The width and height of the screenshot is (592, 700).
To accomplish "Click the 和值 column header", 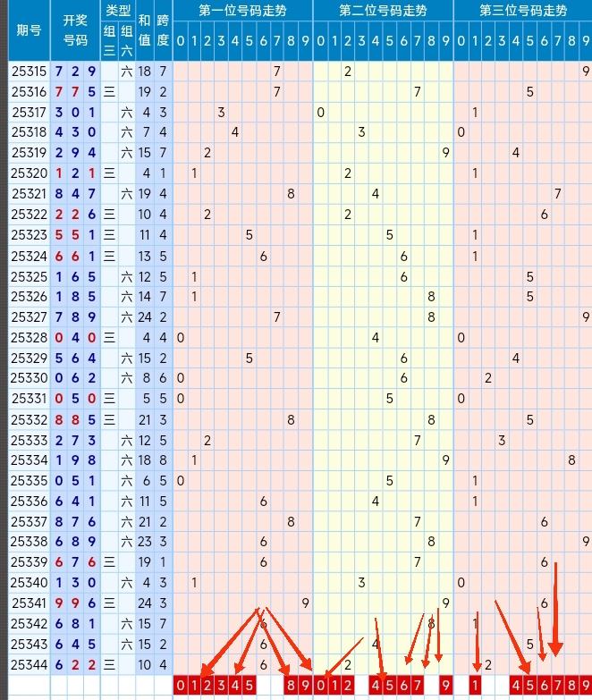I will [x=144, y=30].
